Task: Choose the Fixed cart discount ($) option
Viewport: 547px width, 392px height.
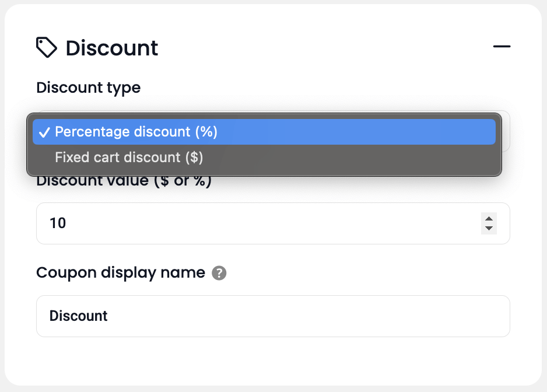Action: click(x=129, y=157)
